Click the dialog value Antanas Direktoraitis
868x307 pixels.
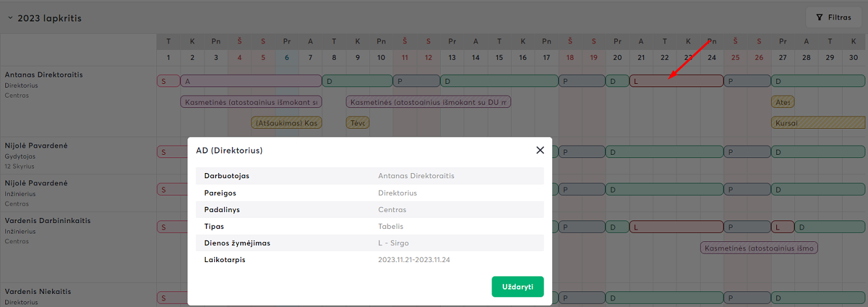point(416,176)
